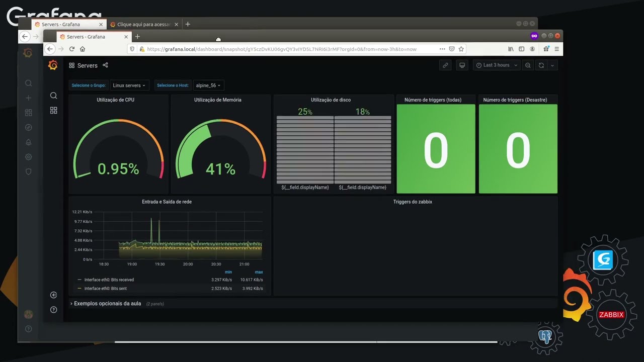Cycle view mode with the monitor icon
The width and height of the screenshot is (644, 362).
click(x=462, y=65)
